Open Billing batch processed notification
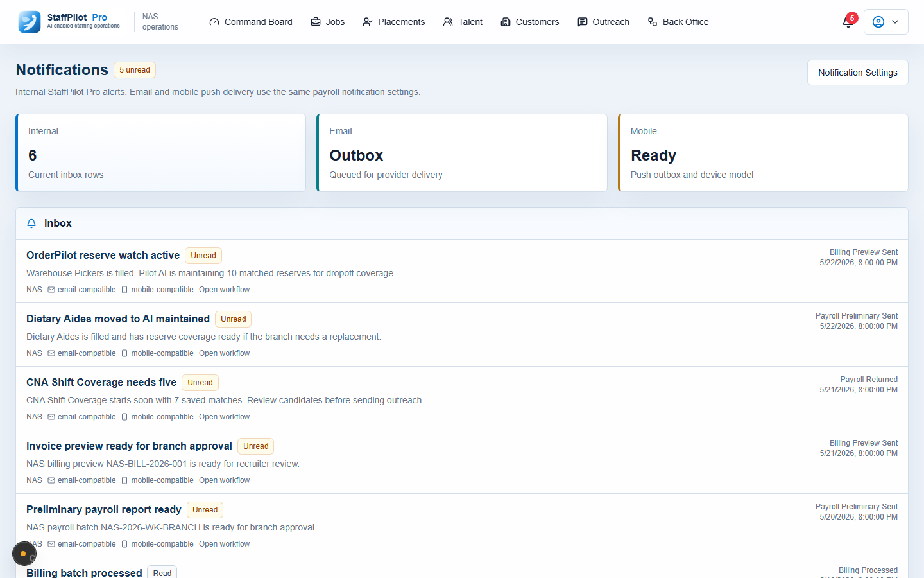924x578 pixels. [x=84, y=572]
